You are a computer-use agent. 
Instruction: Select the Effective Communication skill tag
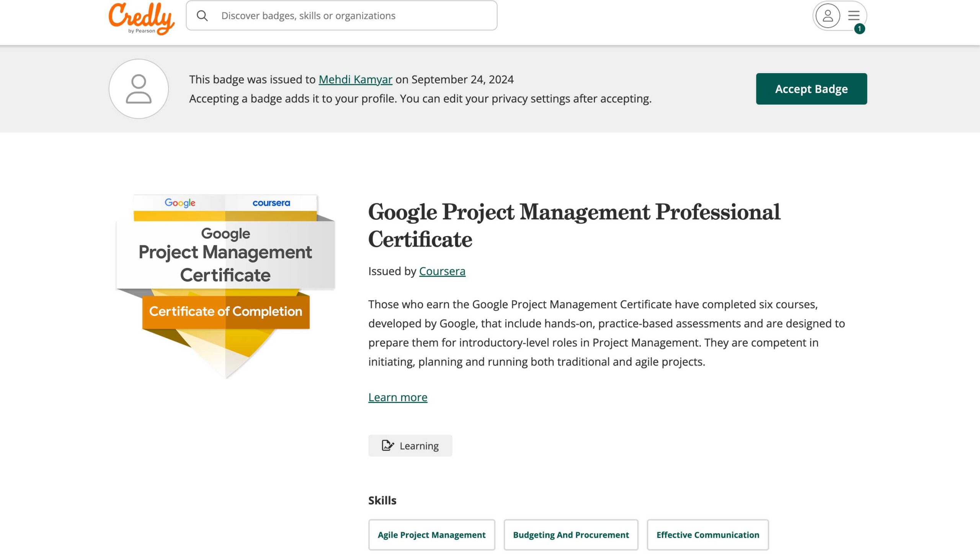click(x=707, y=535)
